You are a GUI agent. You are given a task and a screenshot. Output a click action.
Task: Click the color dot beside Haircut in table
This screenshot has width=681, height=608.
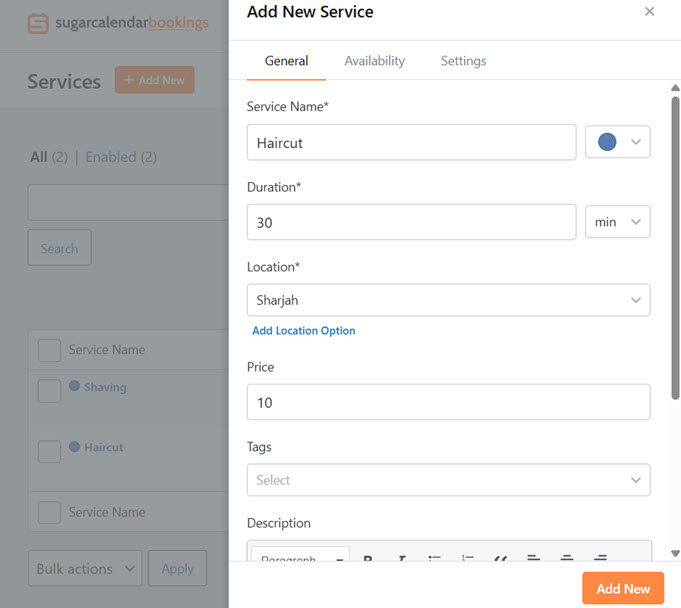tap(74, 446)
